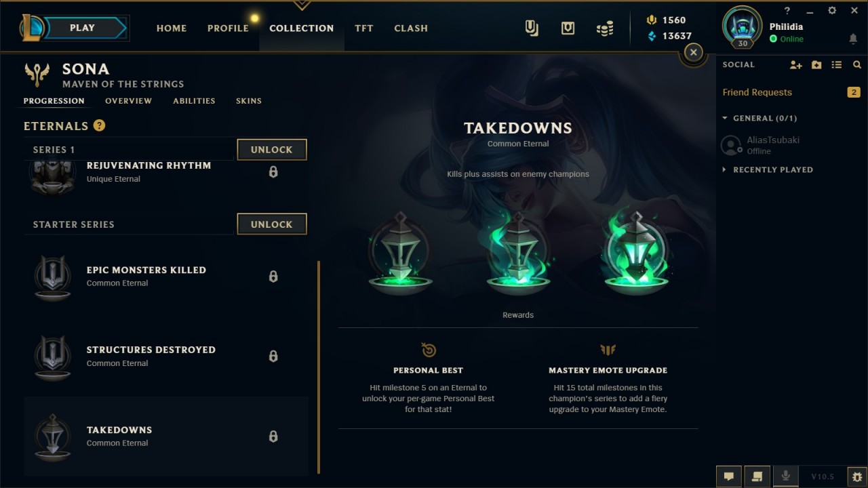Viewport: 868px width, 488px height.
Task: Open the chat bubble icon
Action: tap(729, 476)
